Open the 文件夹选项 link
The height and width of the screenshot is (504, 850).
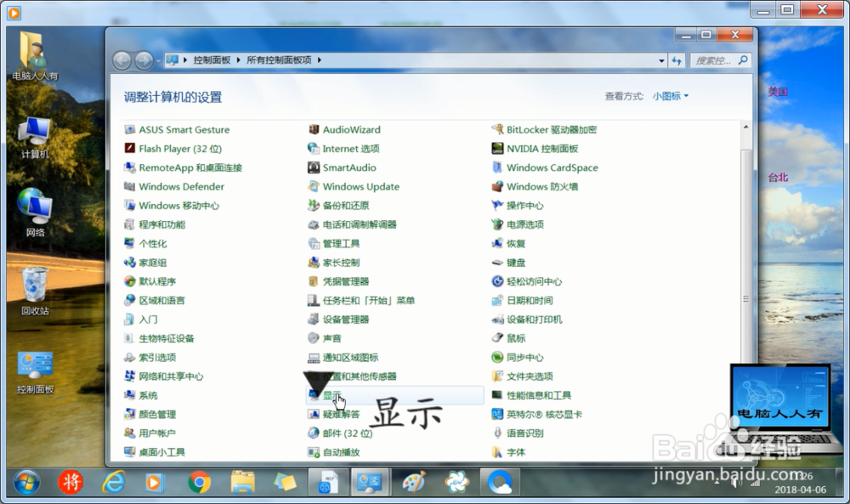click(530, 377)
